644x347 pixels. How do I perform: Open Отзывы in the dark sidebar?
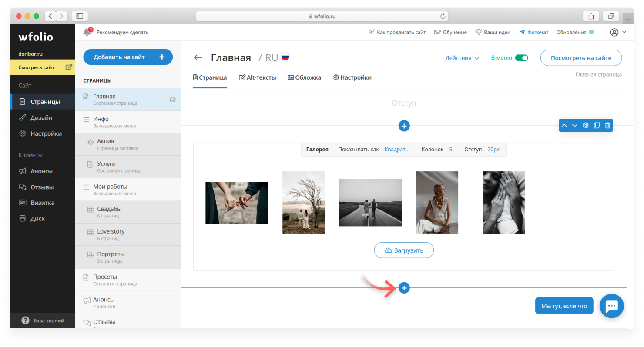[43, 187]
